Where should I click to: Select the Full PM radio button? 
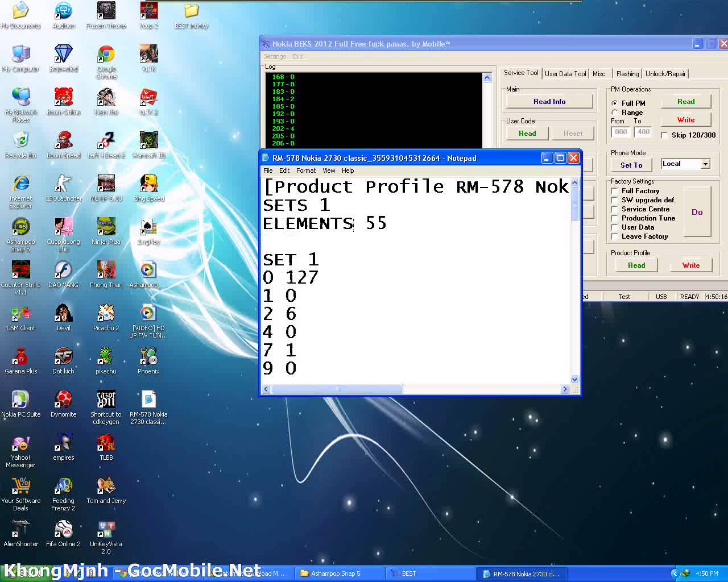(x=615, y=103)
